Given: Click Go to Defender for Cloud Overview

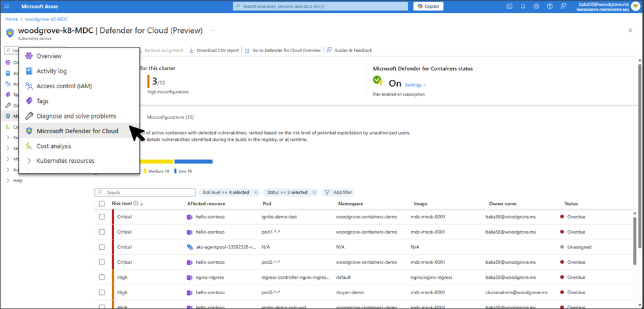Looking at the screenshot, I should point(282,50).
